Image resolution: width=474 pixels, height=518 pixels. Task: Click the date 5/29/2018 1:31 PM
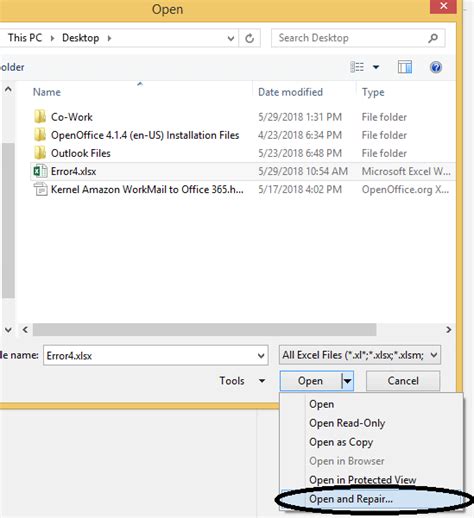point(300,117)
